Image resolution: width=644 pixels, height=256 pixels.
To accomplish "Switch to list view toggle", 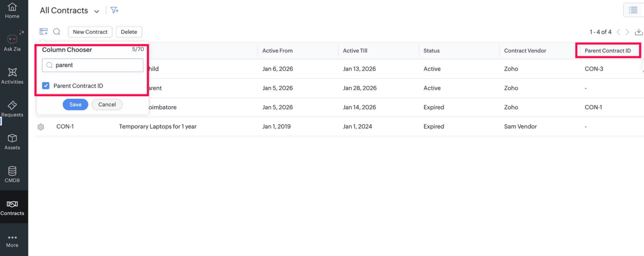I will 633,10.
